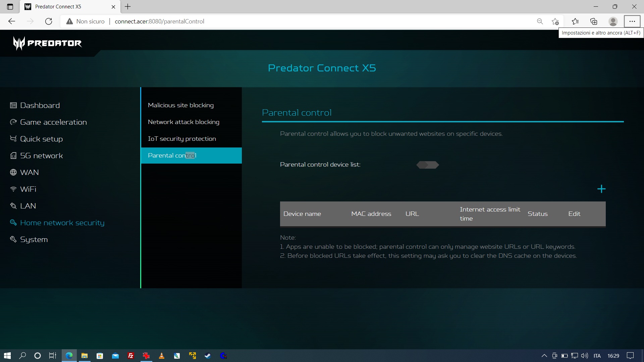Open the 5G network section
Viewport: 644px width, 362px height.
click(36, 156)
